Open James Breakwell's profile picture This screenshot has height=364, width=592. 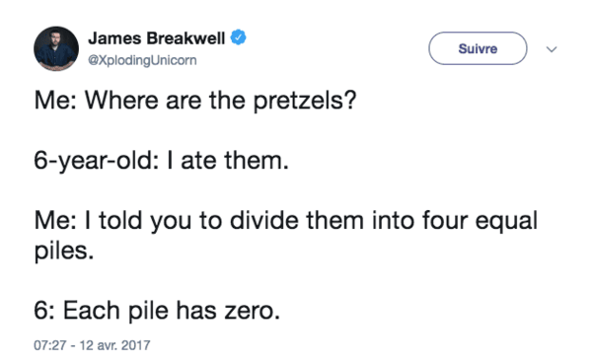click(56, 48)
